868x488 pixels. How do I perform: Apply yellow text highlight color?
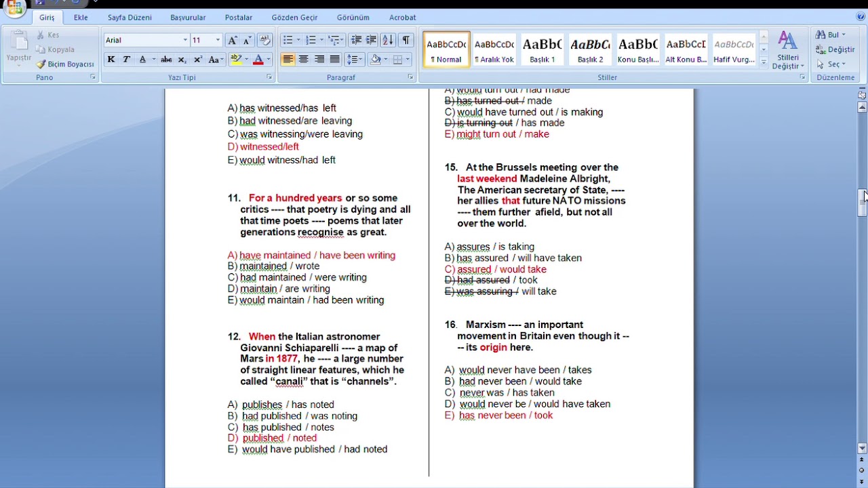coord(235,60)
